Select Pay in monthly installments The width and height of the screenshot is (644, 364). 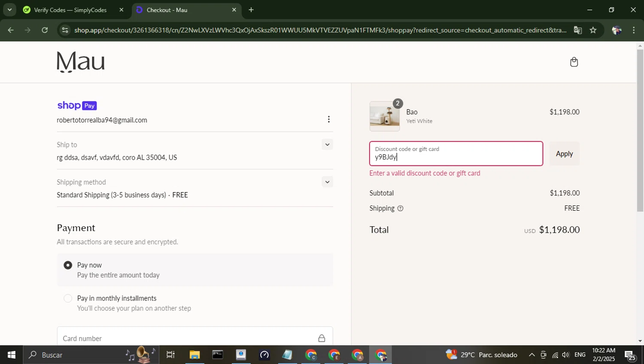(68, 298)
